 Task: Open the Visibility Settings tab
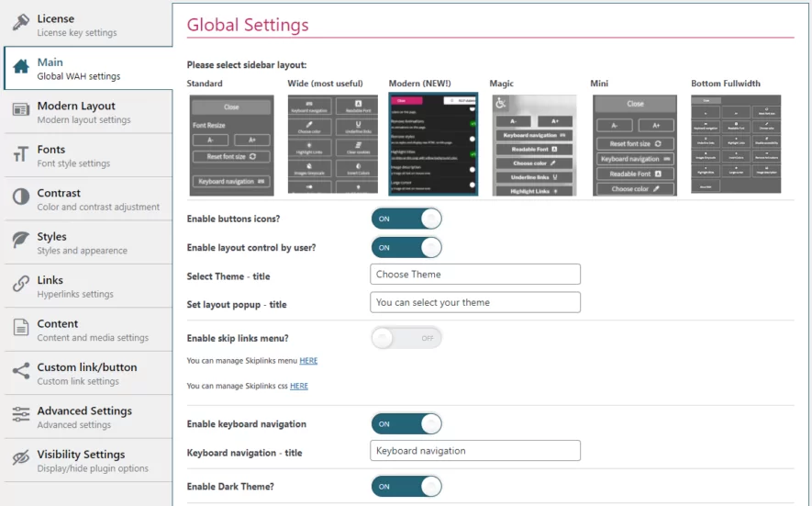89,460
